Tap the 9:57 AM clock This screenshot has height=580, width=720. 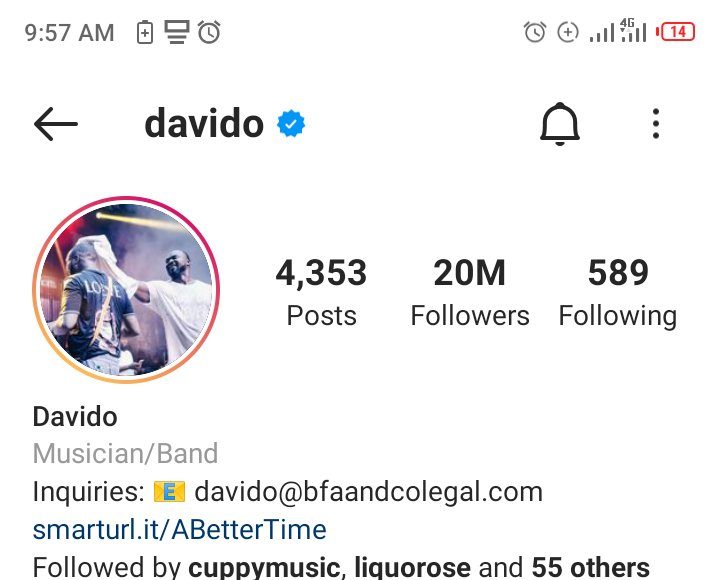69,33
